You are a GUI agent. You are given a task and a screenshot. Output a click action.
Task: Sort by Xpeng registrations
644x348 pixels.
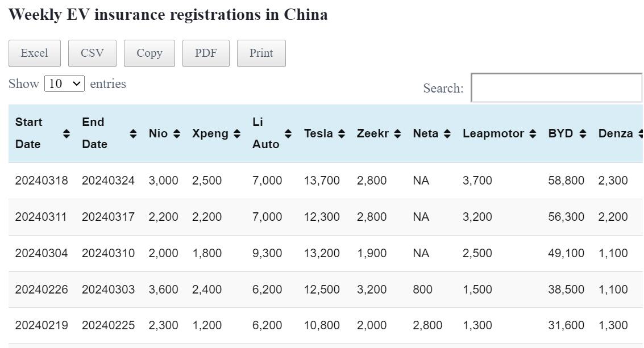pos(237,134)
